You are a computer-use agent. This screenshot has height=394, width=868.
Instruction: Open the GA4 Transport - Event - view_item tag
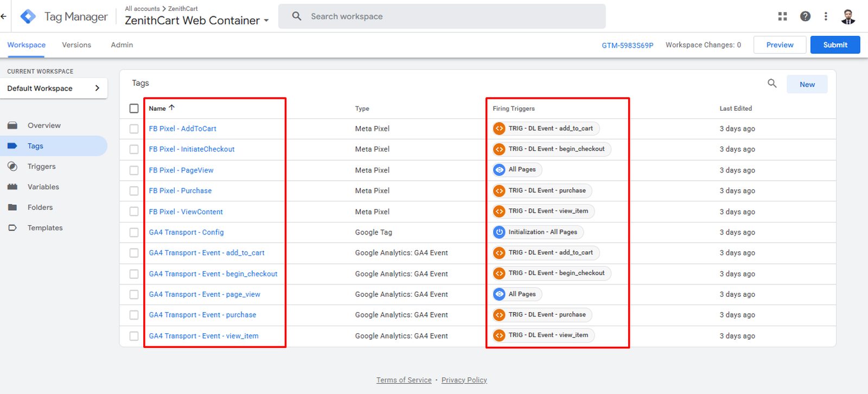[x=203, y=336]
